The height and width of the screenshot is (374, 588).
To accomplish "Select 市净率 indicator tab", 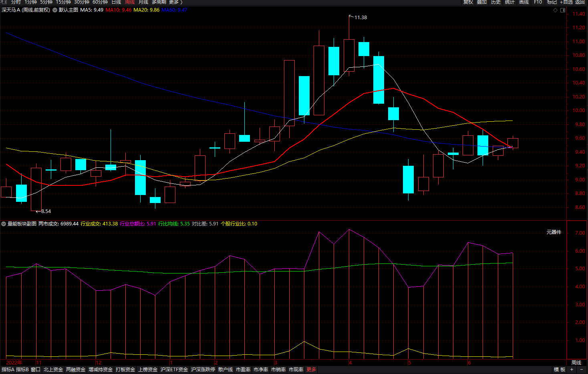I will tap(261, 370).
